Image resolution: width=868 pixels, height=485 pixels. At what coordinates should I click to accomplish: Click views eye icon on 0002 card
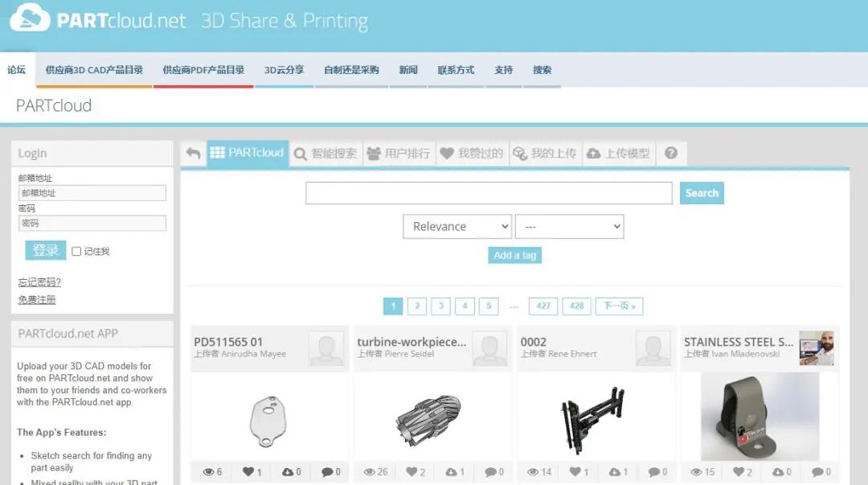click(533, 471)
